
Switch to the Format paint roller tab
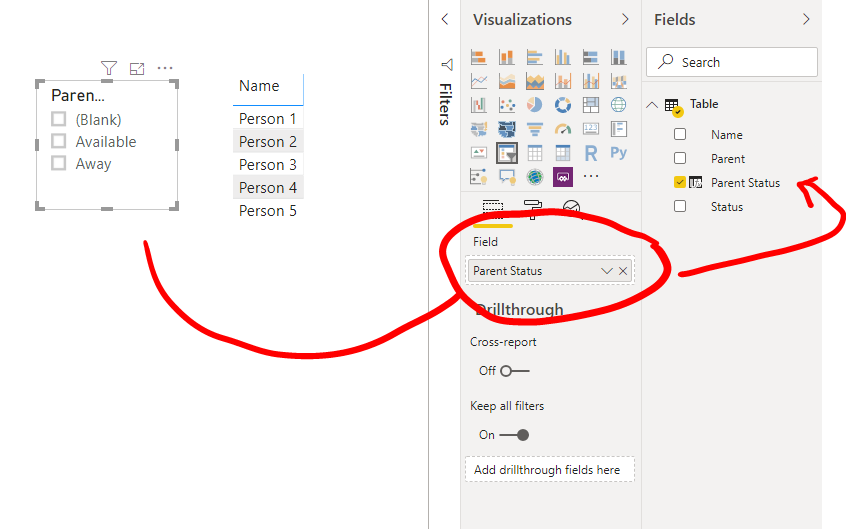click(533, 208)
